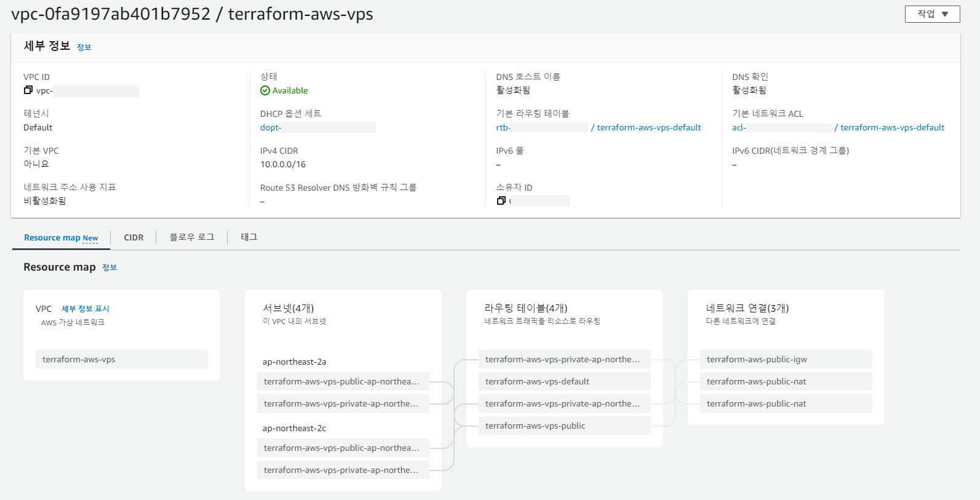Image resolution: width=980 pixels, height=500 pixels.
Task: Click the 비활성화됨 network address usage value
Action: pos(45,201)
